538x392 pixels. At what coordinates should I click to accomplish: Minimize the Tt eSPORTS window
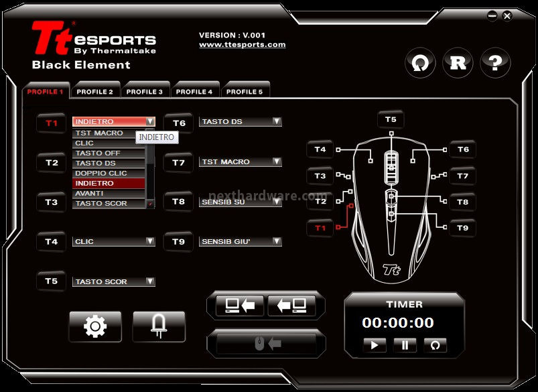[492, 15]
